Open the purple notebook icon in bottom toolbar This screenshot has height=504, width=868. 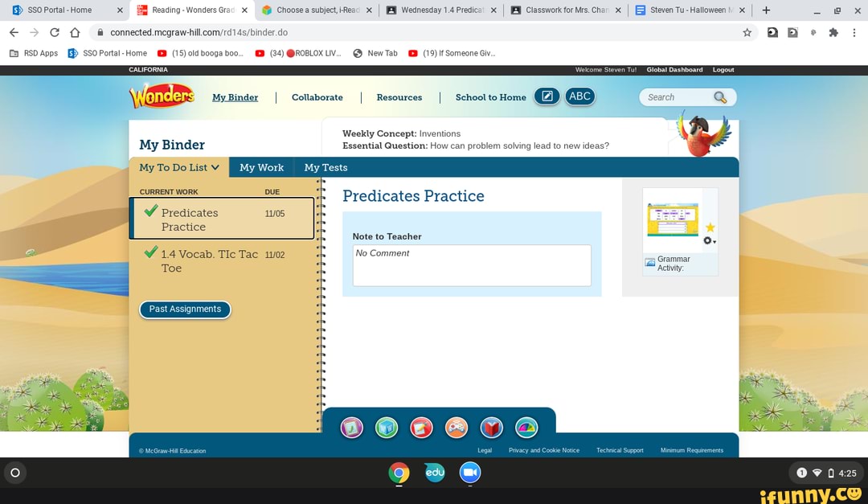(x=352, y=428)
